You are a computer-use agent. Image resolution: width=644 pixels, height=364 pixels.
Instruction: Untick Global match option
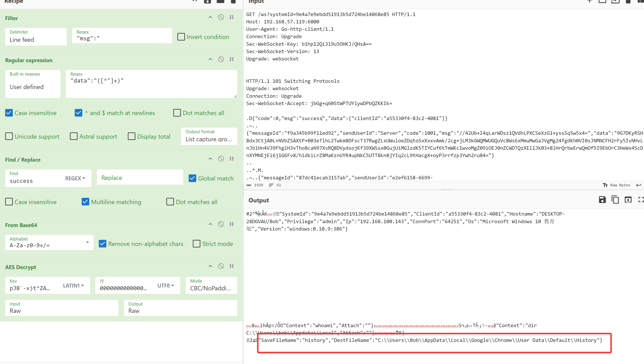(192, 178)
